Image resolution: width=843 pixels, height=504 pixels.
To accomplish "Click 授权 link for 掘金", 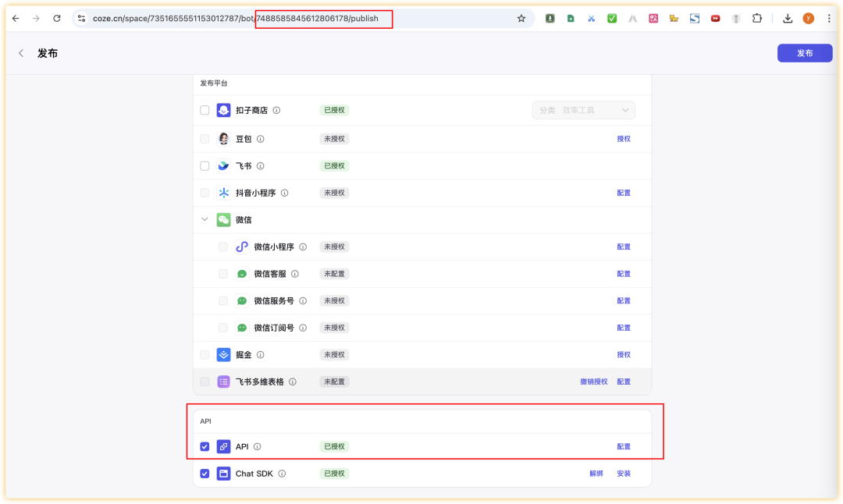I will [624, 355].
